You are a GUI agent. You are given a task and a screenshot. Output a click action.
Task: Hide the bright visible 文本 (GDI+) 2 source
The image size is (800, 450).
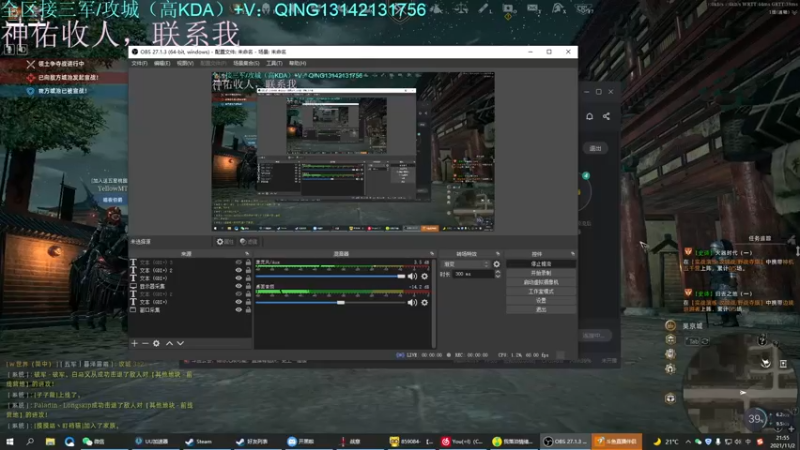[238, 270]
